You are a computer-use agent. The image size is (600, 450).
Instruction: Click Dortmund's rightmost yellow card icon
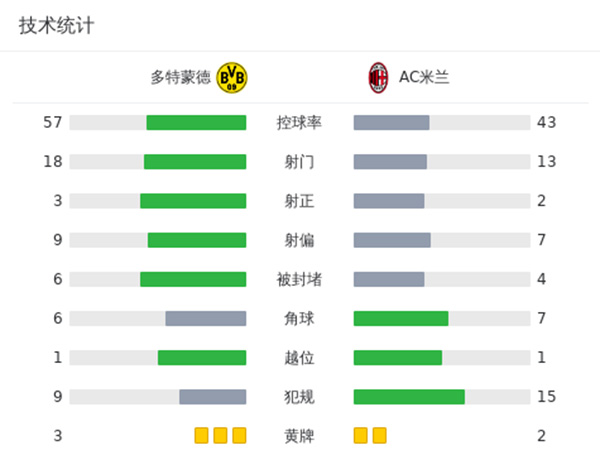click(239, 435)
